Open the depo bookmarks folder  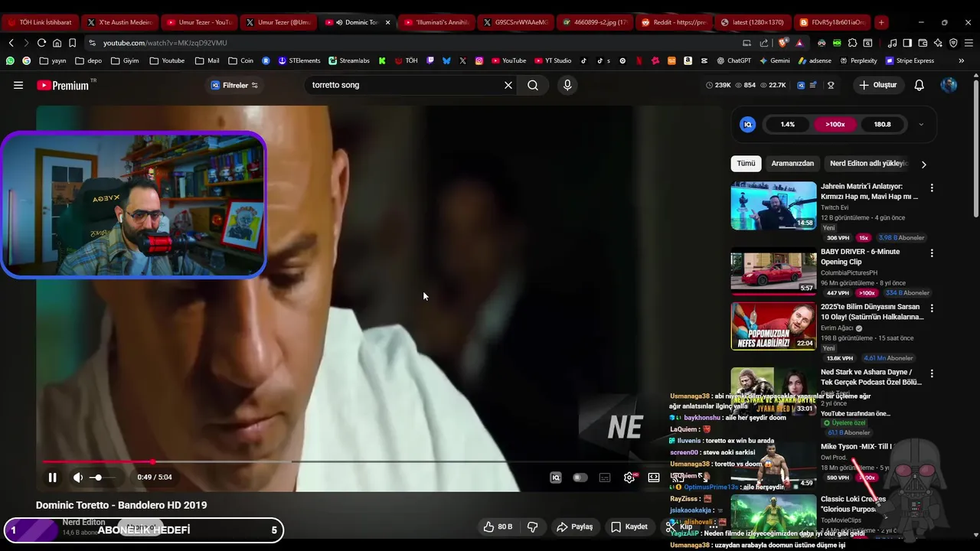pos(88,60)
